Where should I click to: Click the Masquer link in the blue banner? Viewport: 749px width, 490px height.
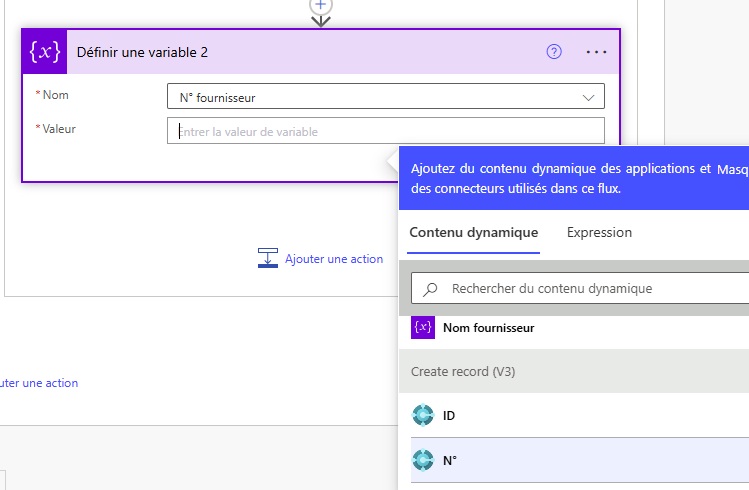pos(733,169)
